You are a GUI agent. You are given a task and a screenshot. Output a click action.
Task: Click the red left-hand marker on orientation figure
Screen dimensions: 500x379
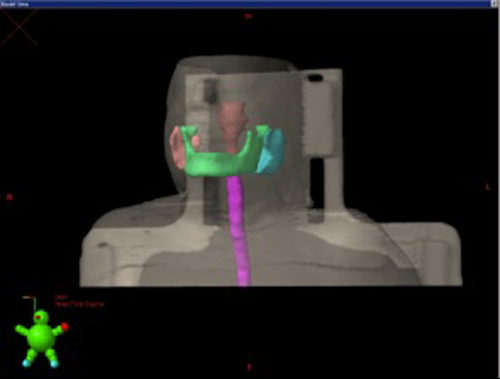(x=65, y=327)
